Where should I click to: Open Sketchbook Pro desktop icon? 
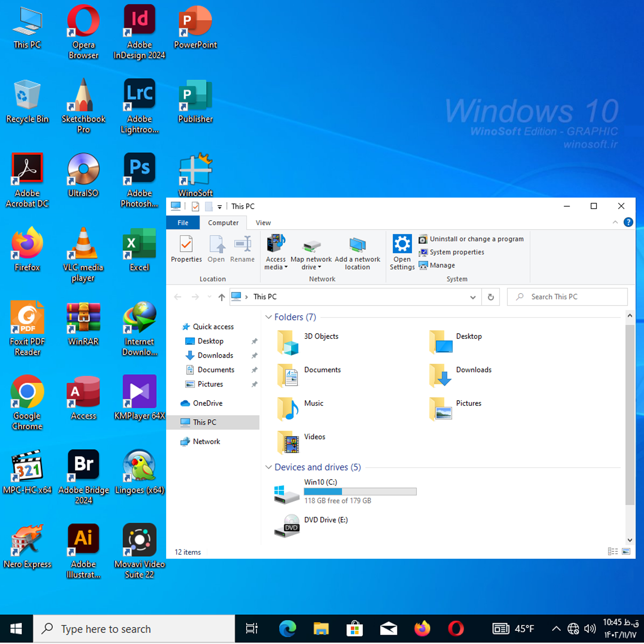[x=83, y=106]
